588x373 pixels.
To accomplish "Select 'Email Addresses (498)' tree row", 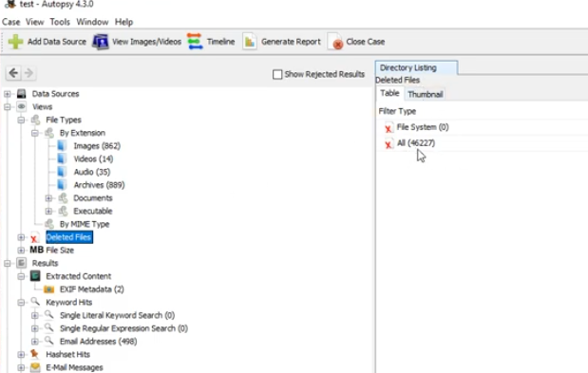I will click(98, 341).
